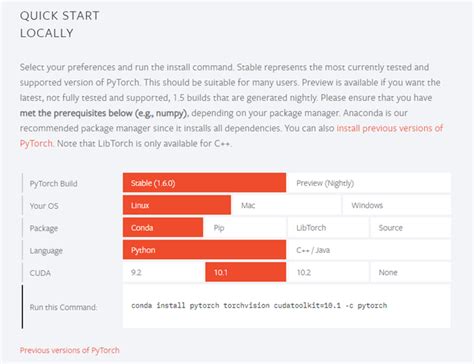The image size is (474, 364).
Task: Switch language to C++ / Java
Action: click(369, 250)
